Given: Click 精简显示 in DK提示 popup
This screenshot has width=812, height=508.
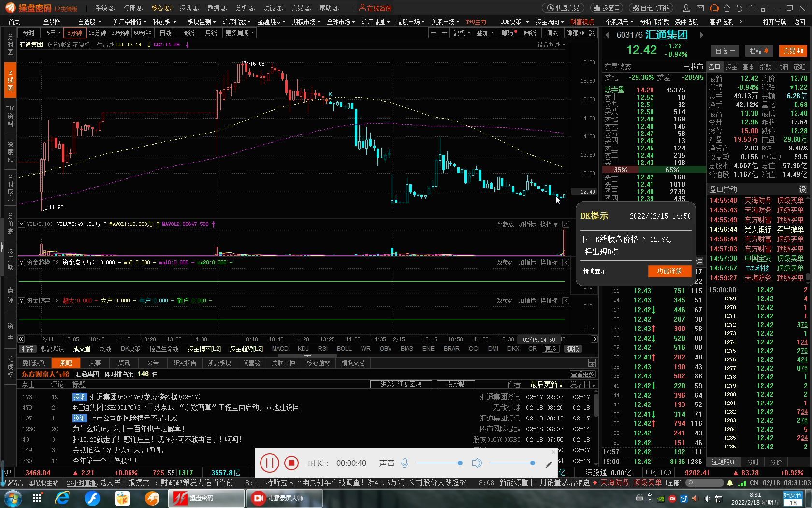Looking at the screenshot, I should [x=594, y=271].
